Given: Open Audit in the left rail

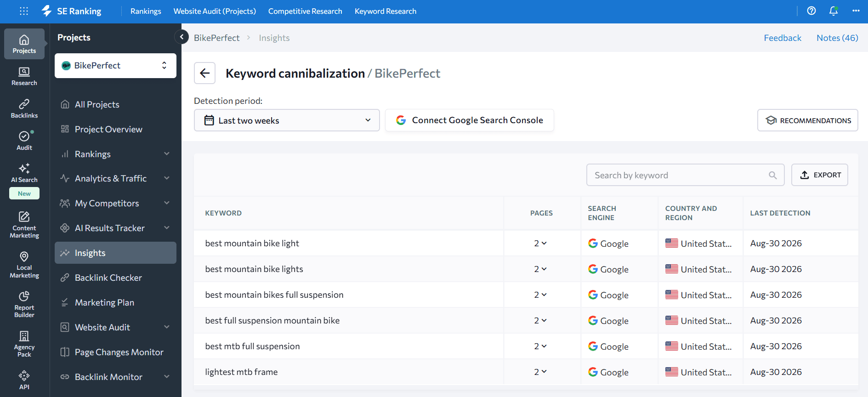Looking at the screenshot, I should (24, 141).
